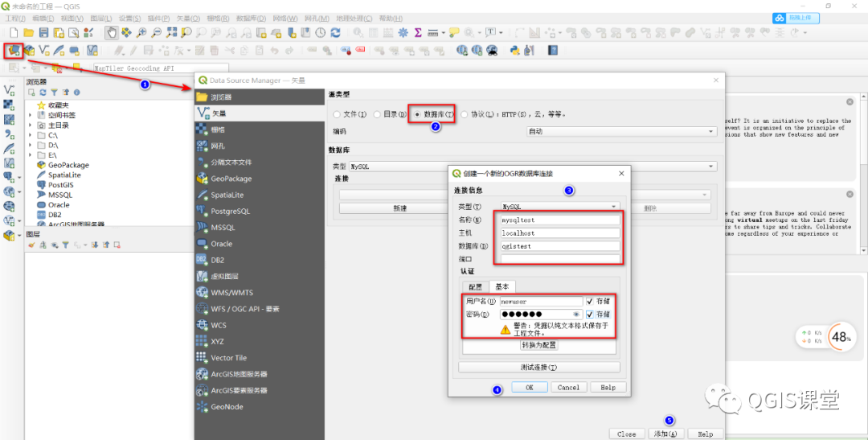Select the 文件 source type radio button
868x440 pixels.
click(337, 114)
